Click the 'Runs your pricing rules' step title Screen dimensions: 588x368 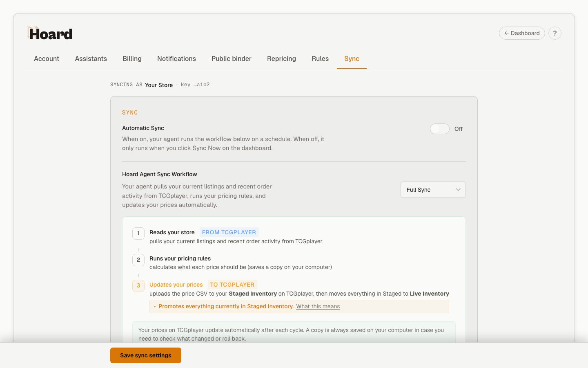point(180,258)
